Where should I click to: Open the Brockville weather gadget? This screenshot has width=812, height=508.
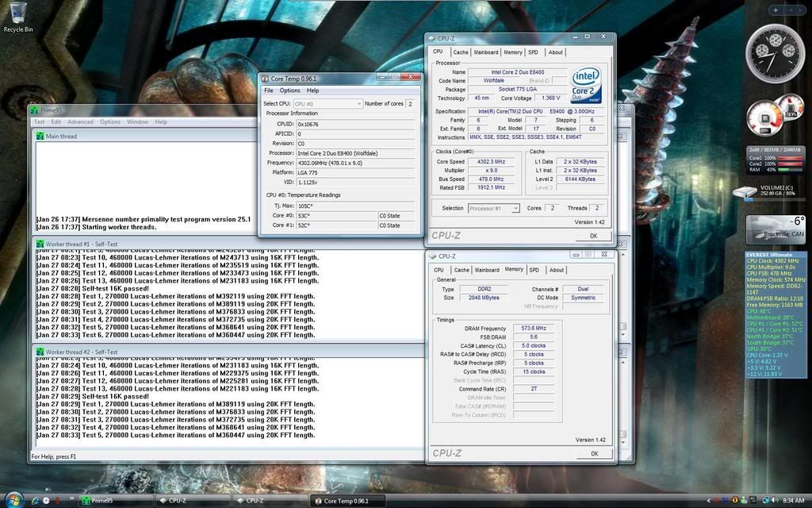(x=776, y=229)
